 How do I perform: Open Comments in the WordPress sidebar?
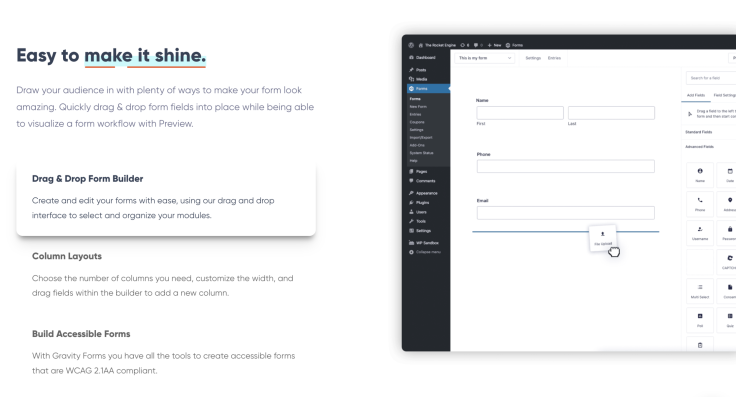click(x=422, y=181)
